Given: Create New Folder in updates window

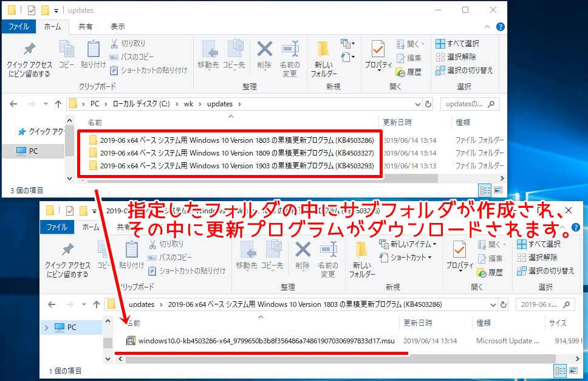Looking at the screenshot, I should [324, 59].
